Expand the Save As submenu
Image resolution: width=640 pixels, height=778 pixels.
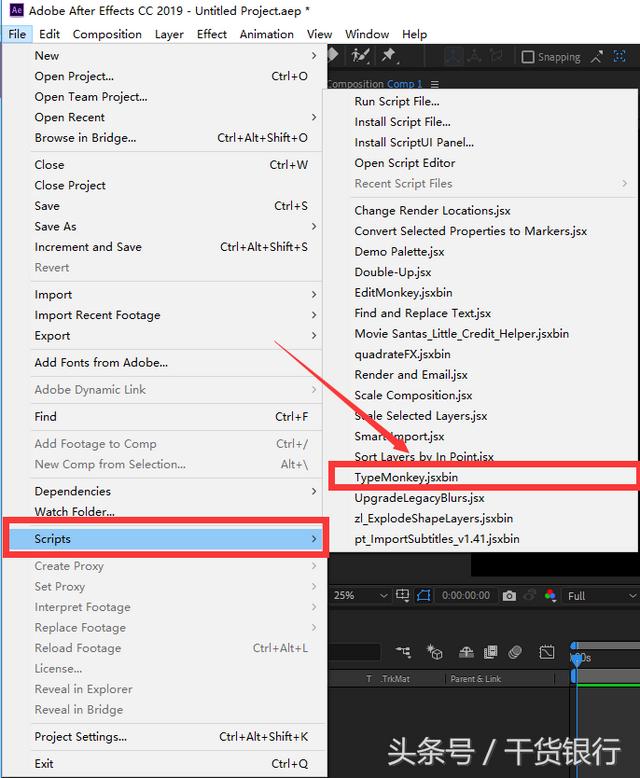tap(164, 226)
